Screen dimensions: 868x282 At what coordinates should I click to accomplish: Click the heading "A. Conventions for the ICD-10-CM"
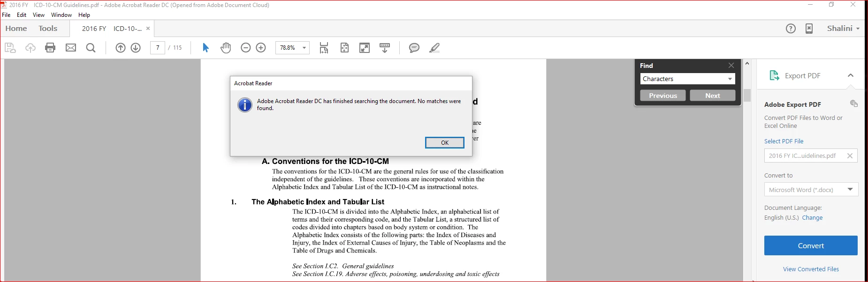pos(325,161)
